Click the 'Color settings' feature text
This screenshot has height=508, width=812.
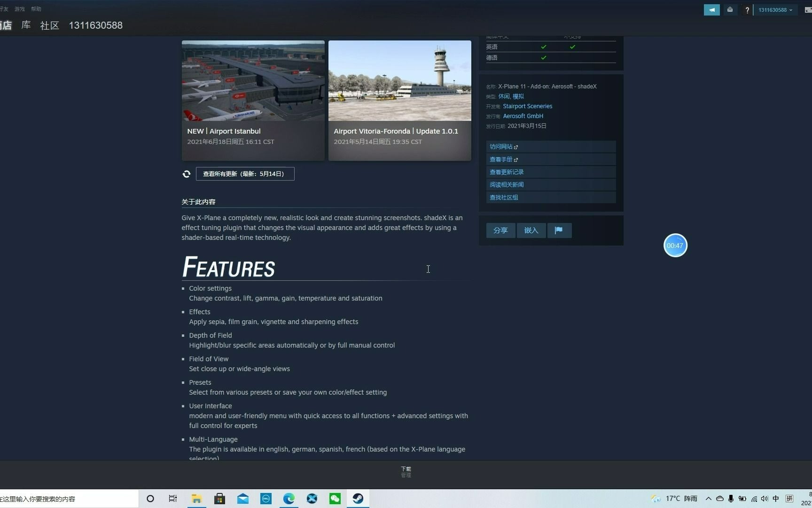(210, 288)
